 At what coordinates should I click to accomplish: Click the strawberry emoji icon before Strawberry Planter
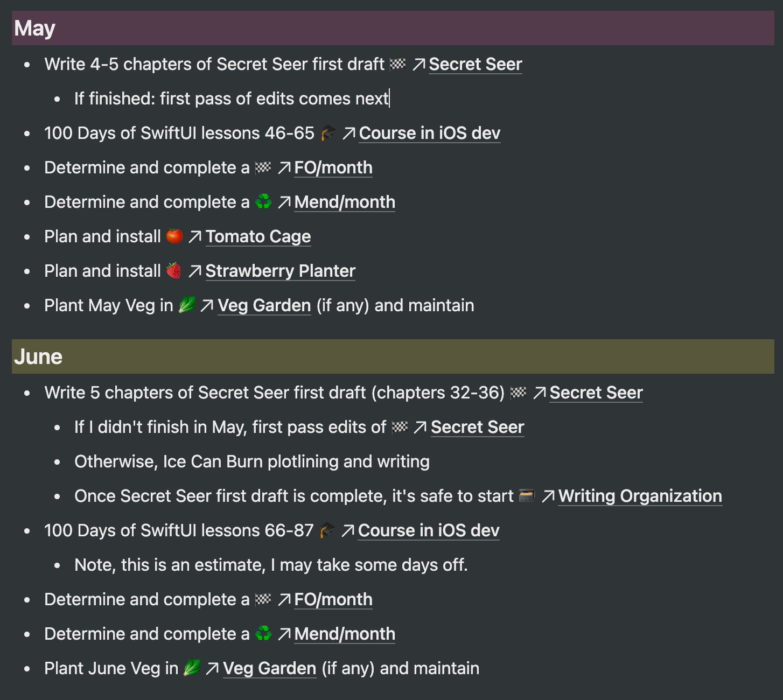[174, 270]
